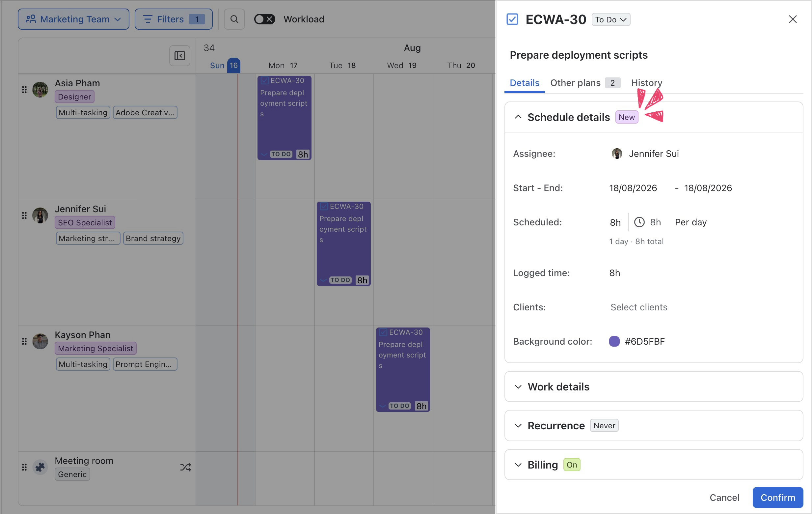This screenshot has width=812, height=514.
Task: Click the Meeting room puzzle icon
Action: point(40,467)
